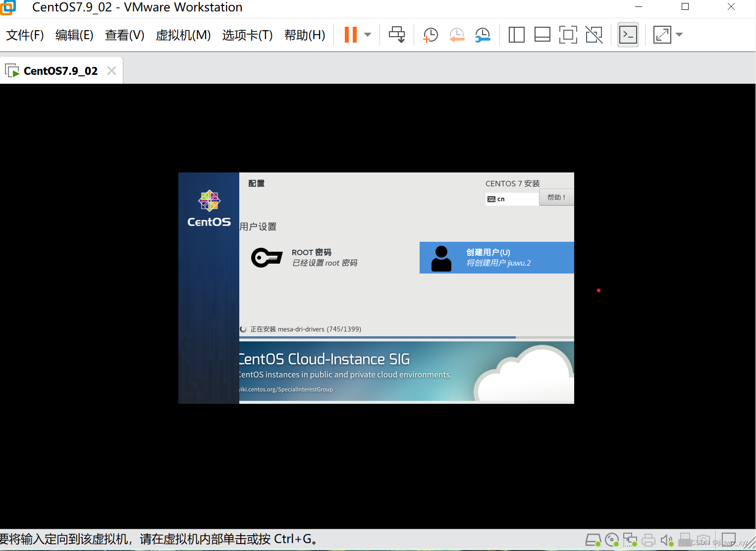Maximize the VMware Workstation window
This screenshot has height=551, width=756.
pos(685,7)
